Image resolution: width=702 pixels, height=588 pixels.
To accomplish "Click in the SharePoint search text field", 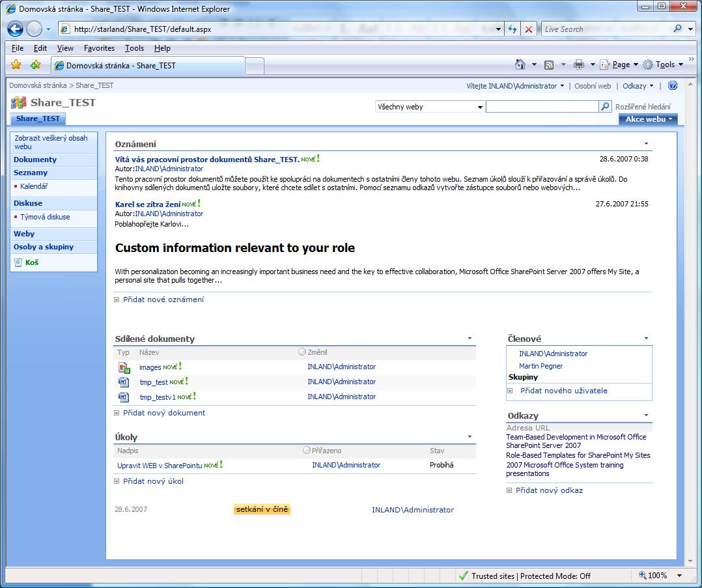I will click(541, 107).
